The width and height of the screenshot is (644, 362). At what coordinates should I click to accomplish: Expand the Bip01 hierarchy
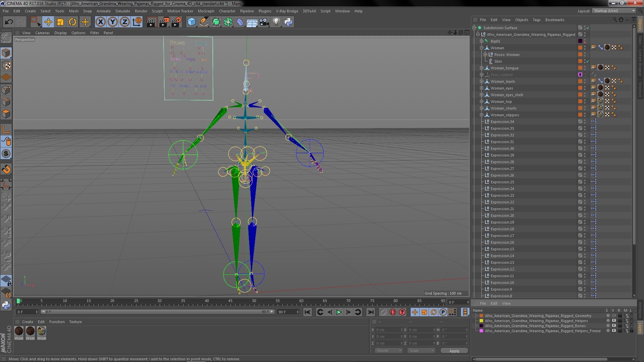tap(482, 41)
